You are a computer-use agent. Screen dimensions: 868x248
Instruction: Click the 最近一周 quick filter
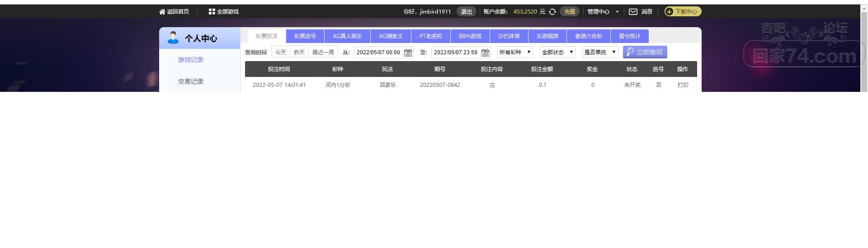click(323, 52)
